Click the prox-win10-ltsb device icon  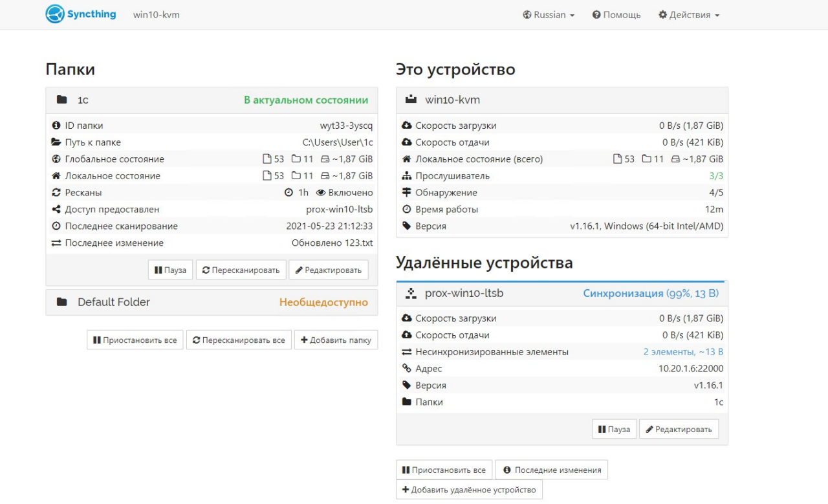[411, 294]
